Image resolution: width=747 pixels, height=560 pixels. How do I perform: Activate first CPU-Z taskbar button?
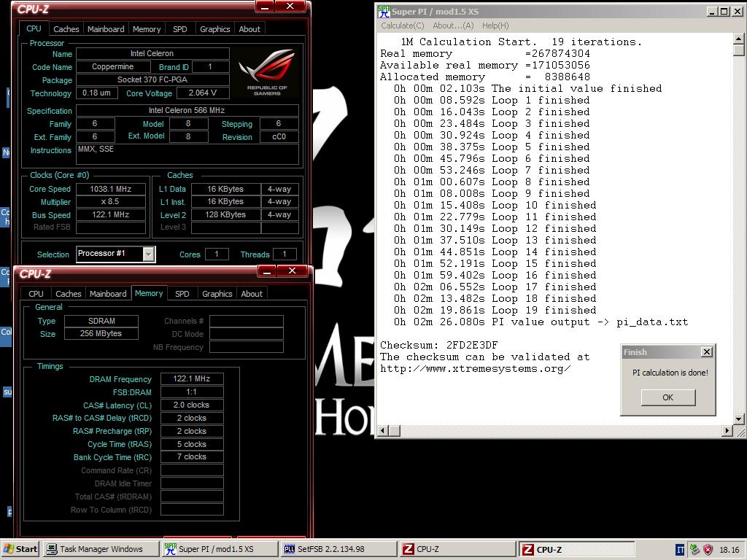coord(457,549)
